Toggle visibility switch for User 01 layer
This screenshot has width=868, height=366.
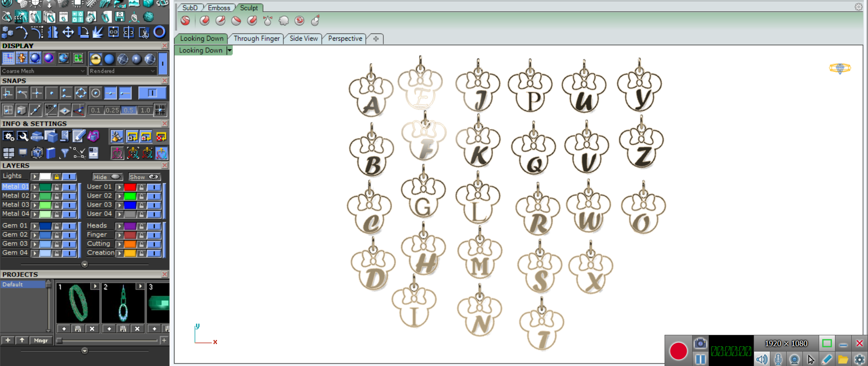tap(154, 187)
